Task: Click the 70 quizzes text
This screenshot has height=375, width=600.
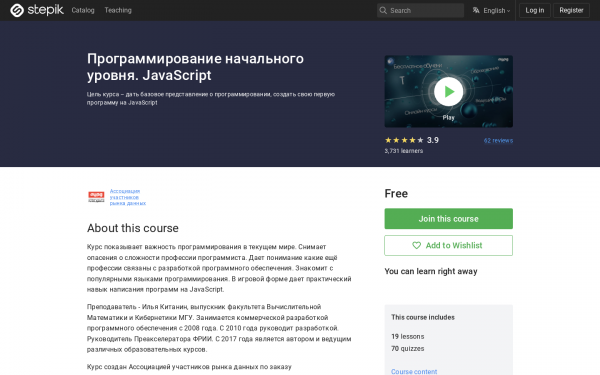Action: click(408, 349)
